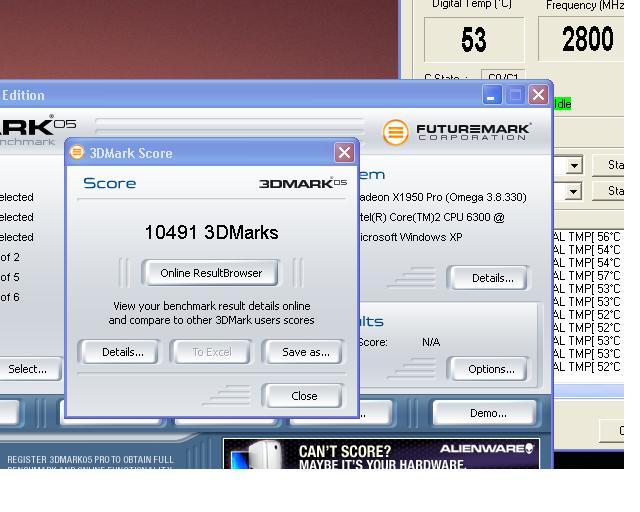Image resolution: width=640 pixels, height=512 pixels.
Task: Click Select button under tests list
Action: pos(28,369)
